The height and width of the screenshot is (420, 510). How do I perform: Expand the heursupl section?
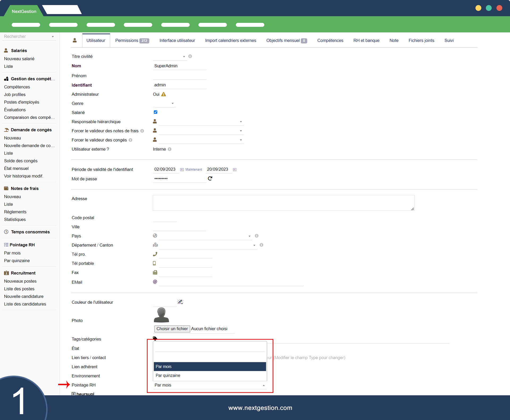point(74,394)
